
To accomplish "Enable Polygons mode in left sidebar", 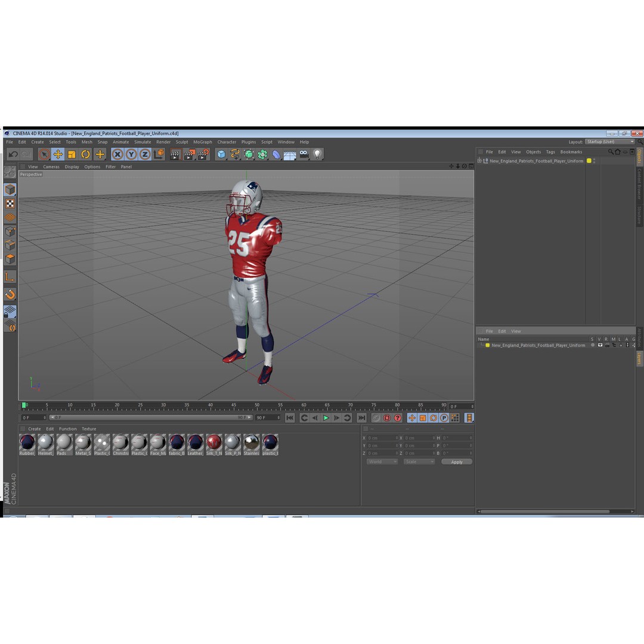I will click(10, 259).
